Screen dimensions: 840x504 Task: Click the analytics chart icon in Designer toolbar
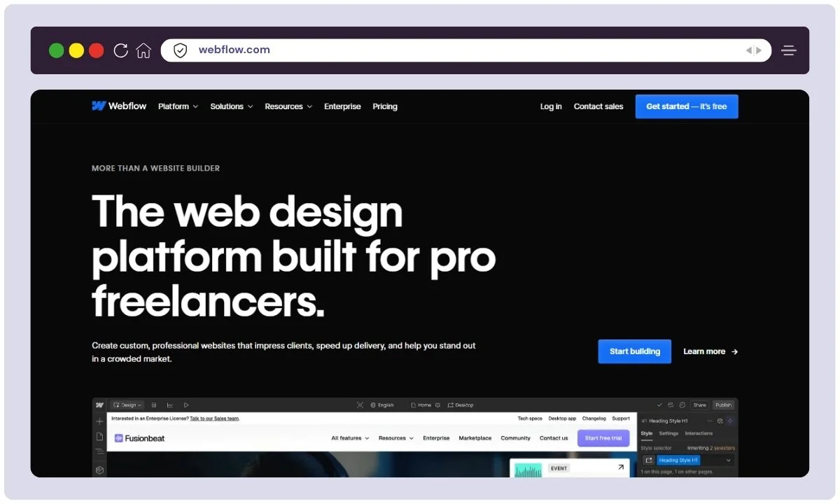170,405
